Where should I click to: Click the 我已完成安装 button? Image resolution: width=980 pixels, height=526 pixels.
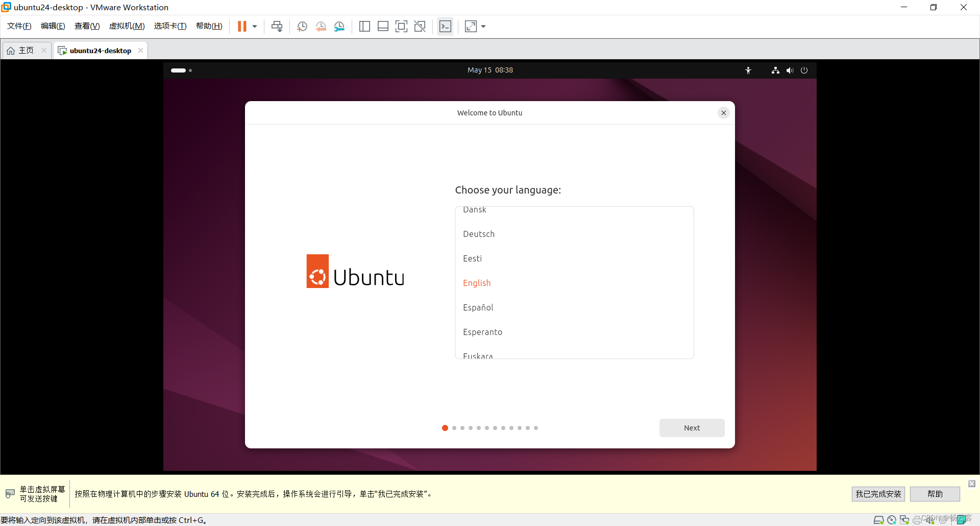point(877,494)
